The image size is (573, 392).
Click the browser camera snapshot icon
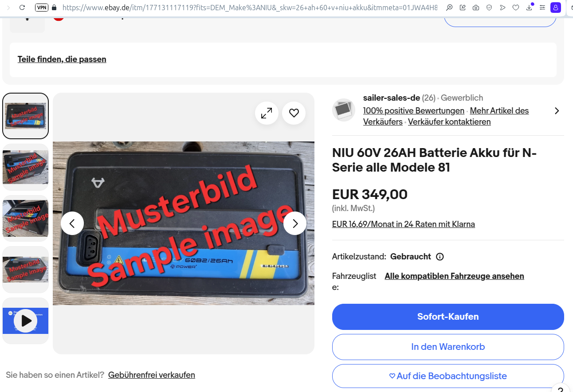(475, 8)
